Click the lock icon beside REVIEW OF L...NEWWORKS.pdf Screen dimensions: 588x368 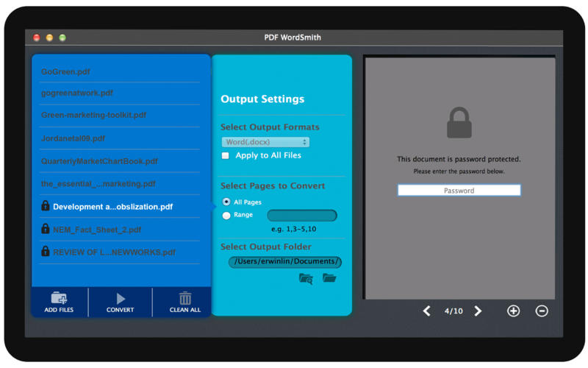coord(46,251)
